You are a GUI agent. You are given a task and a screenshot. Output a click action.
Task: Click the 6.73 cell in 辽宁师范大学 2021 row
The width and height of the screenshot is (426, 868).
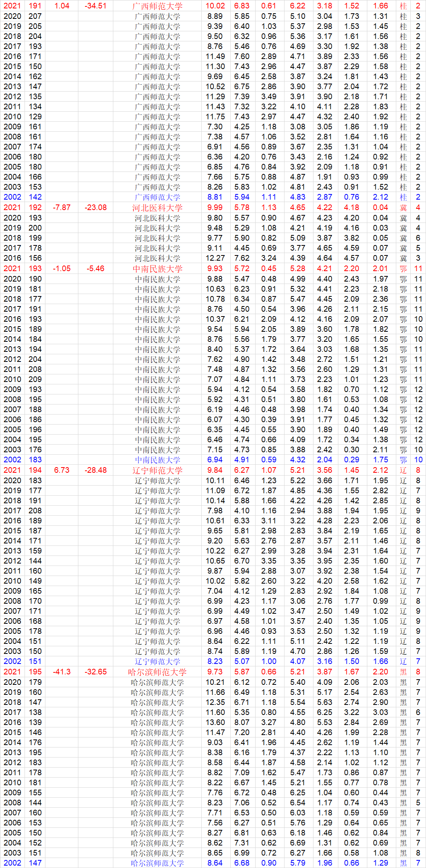(62, 470)
